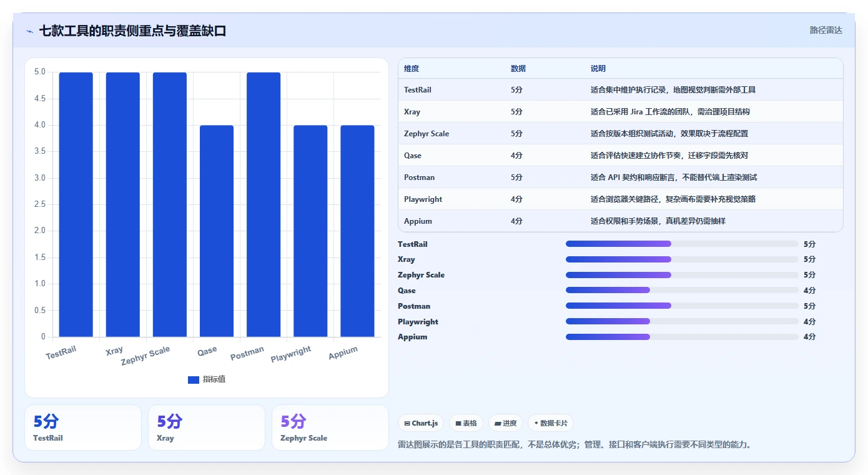Click the Zephyr Scale progress bar
The width and height of the screenshot is (868, 475).
tap(682, 275)
